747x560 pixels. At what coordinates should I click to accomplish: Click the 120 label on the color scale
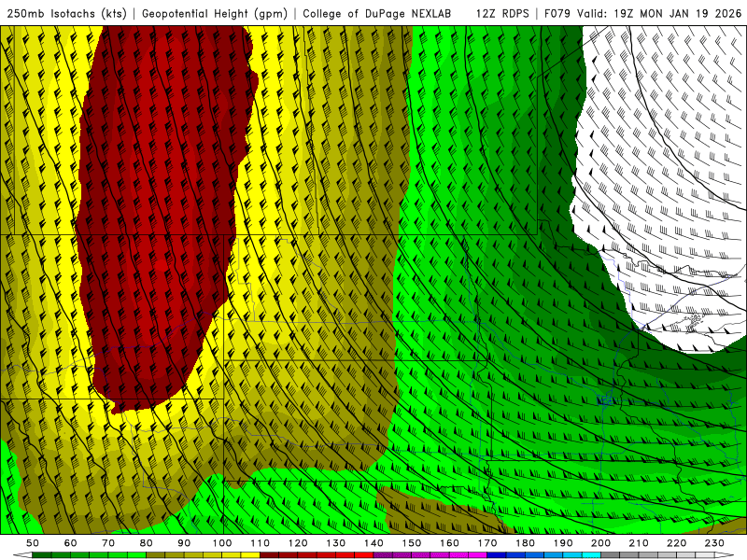pos(298,543)
